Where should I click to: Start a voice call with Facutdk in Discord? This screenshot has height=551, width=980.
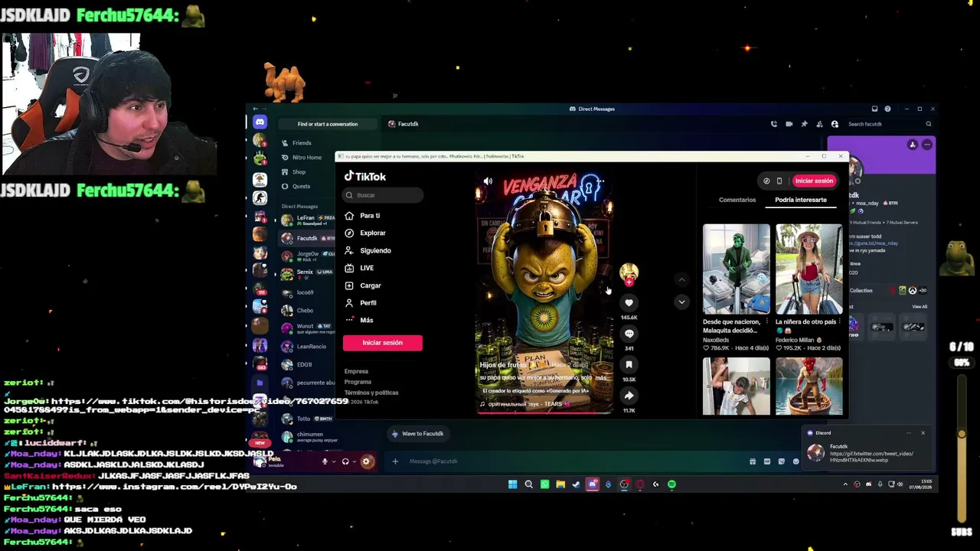point(774,124)
